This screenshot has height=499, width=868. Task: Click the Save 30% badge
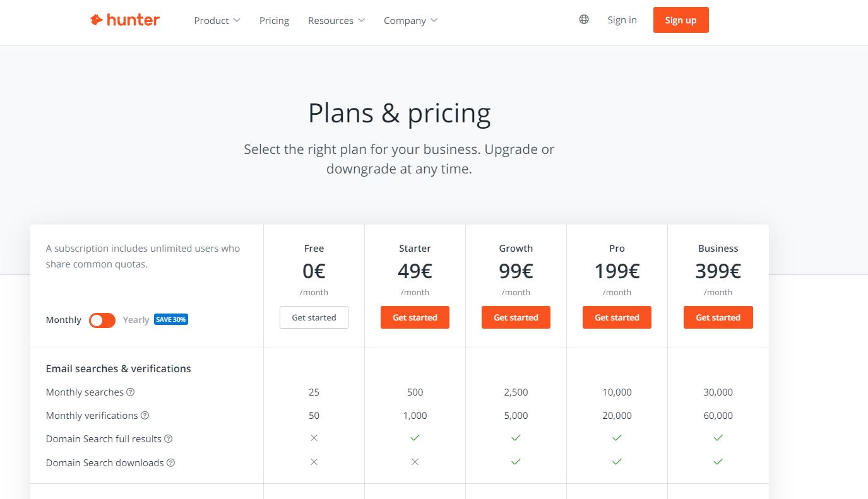click(x=171, y=319)
